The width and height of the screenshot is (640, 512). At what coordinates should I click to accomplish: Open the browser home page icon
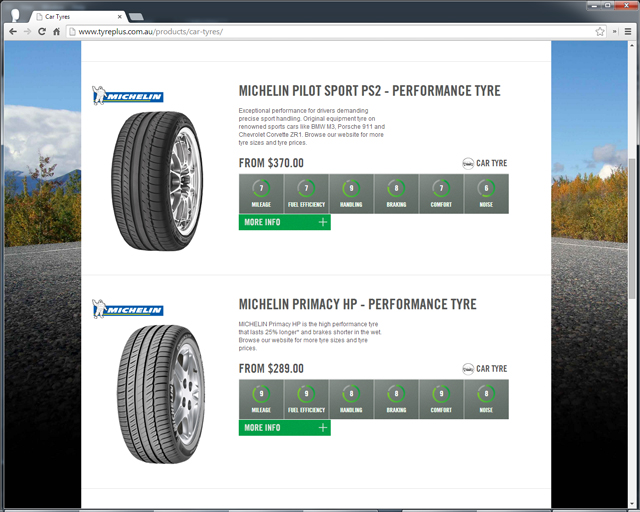(x=56, y=31)
